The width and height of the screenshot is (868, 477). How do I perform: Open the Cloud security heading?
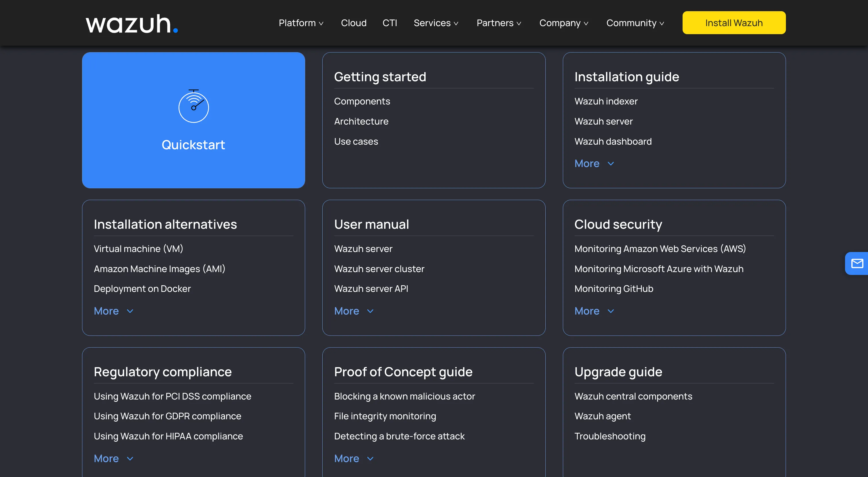click(618, 225)
